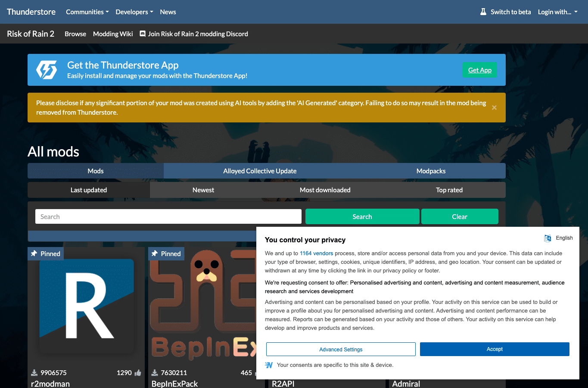Click the green Search button
The height and width of the screenshot is (388, 588).
click(x=362, y=216)
